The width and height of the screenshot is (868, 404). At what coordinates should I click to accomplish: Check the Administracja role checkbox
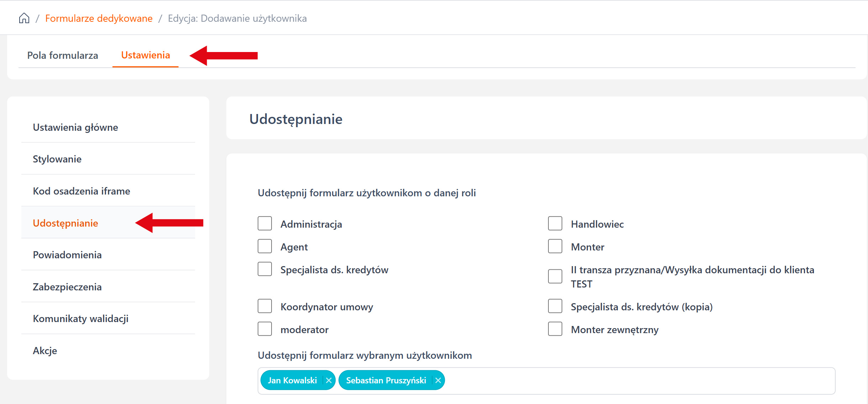(265, 224)
